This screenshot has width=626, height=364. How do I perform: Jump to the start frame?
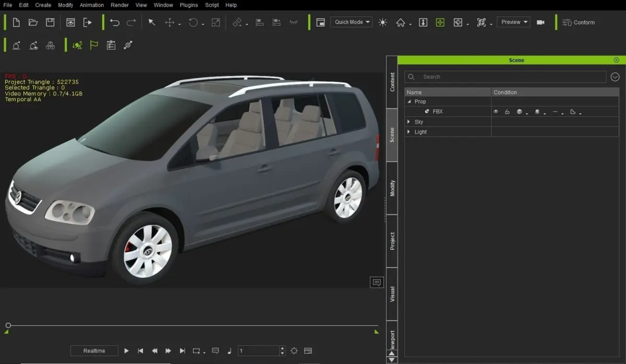pos(140,351)
